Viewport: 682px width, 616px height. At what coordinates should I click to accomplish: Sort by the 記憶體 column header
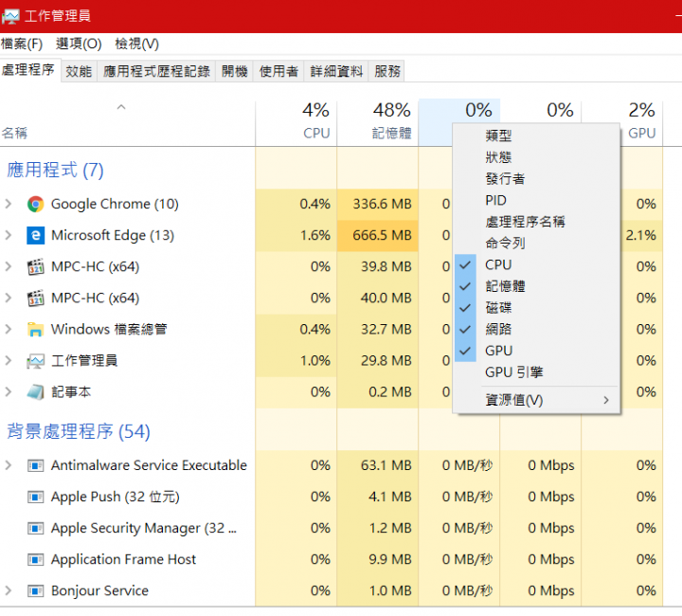[378, 121]
